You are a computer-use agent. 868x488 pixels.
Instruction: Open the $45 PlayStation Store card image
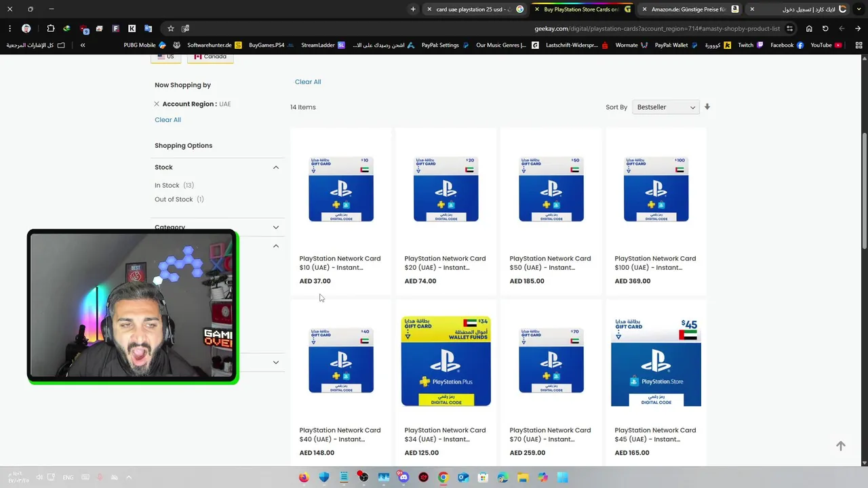(x=656, y=361)
